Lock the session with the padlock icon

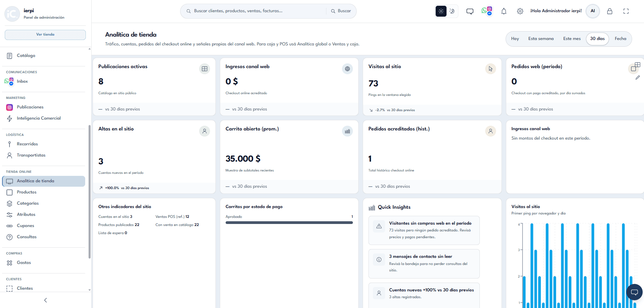pos(610,11)
